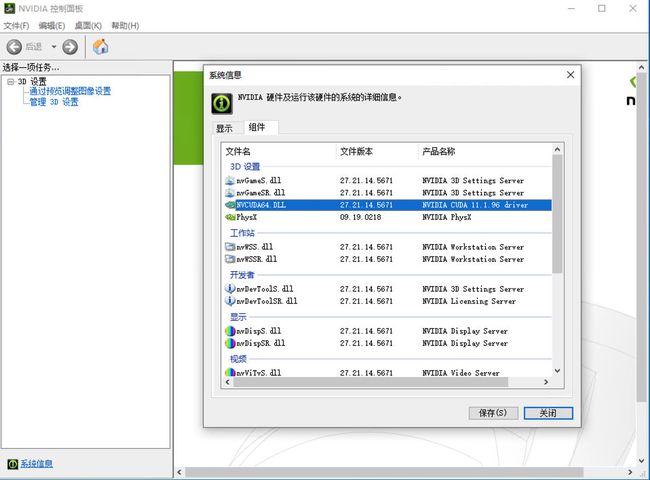Click the component list scroll left arrow
Image resolution: width=650 pixels, height=480 pixels.
(x=227, y=382)
